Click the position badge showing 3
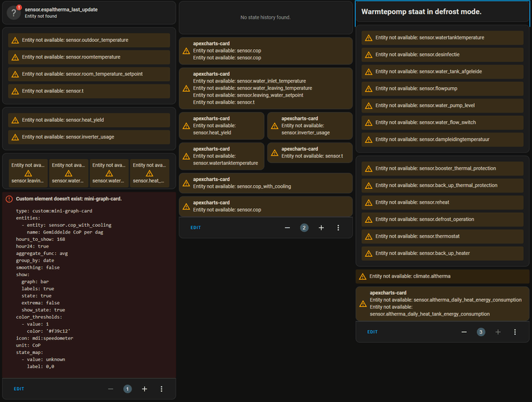This screenshot has width=532, height=402. 481,332
